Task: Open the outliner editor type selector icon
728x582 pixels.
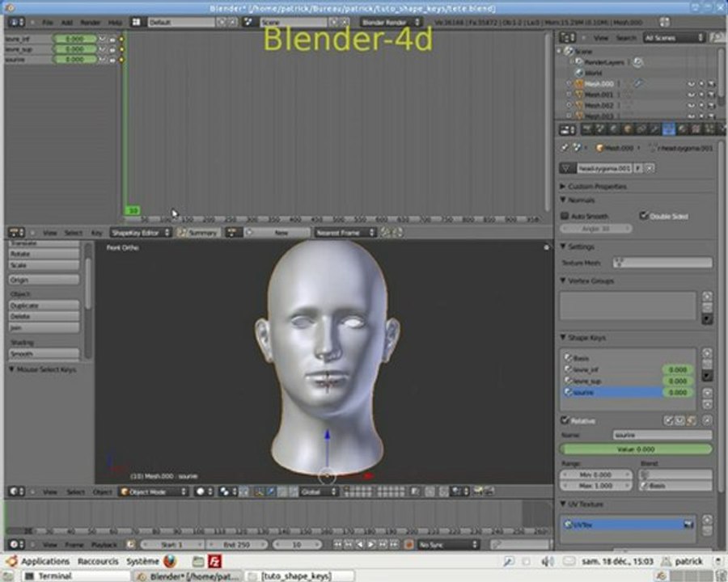Action: pyautogui.click(x=567, y=38)
